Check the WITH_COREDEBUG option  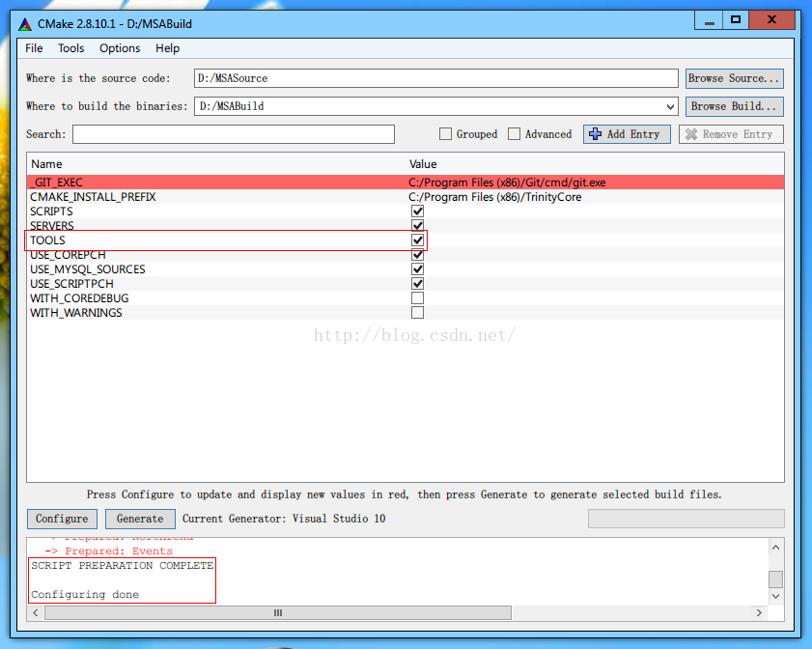coord(417,298)
